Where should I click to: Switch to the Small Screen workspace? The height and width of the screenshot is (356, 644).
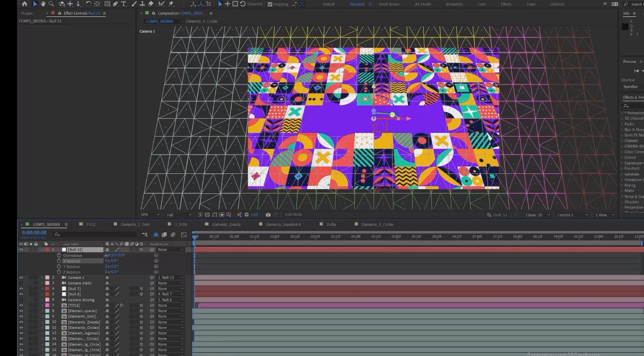tap(389, 4)
